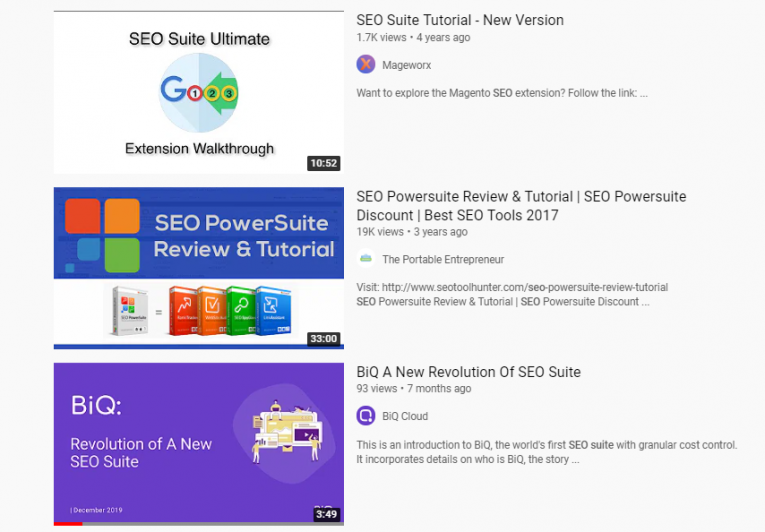The width and height of the screenshot is (765, 532).
Task: Open the SEO PowerSuite Review & Tutorial thumbnail
Action: click(199, 268)
